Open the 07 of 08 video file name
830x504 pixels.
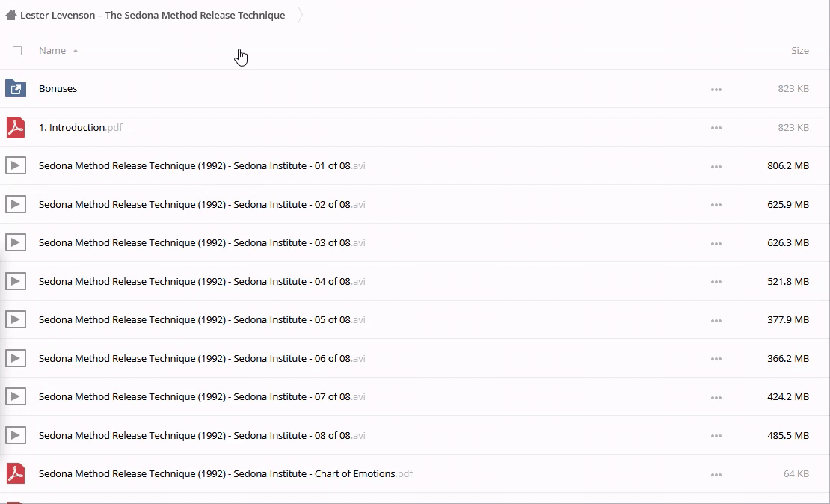tap(194, 397)
